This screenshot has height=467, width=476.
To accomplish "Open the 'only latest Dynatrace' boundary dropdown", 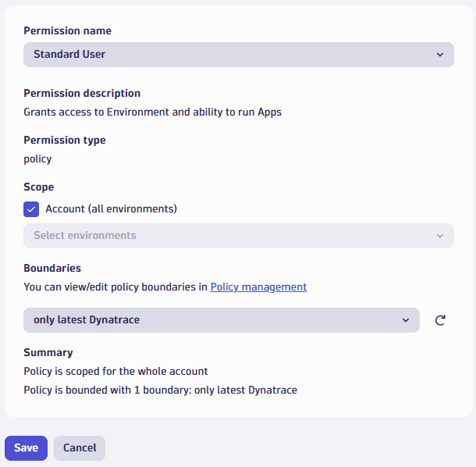I will pyautogui.click(x=221, y=320).
